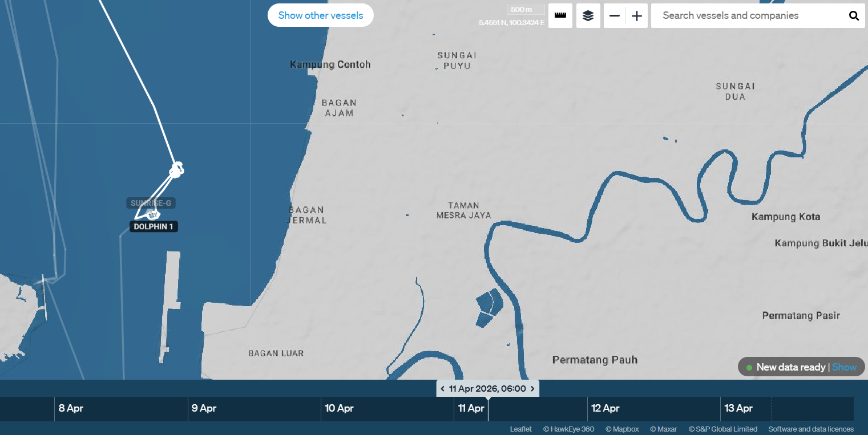Screen dimensions: 868x435
Task: Click the vessel track cluster waypoint
Action: pos(176,169)
